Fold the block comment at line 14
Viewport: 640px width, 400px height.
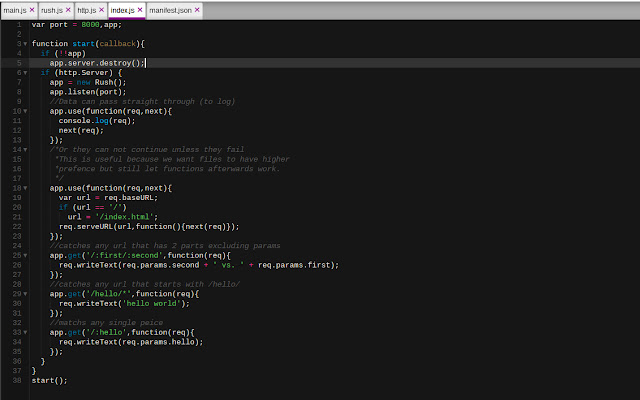25,150
